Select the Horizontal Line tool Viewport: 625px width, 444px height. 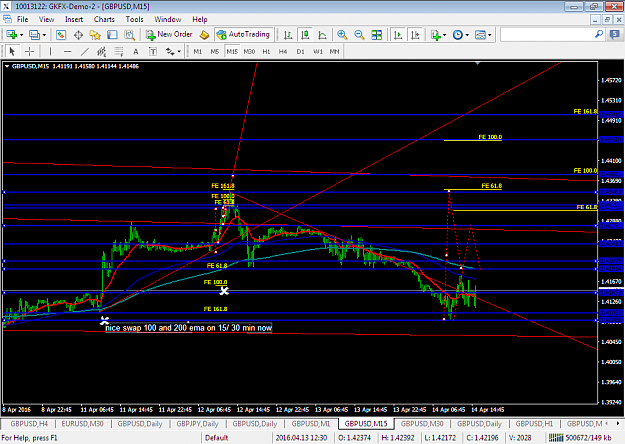(67, 51)
